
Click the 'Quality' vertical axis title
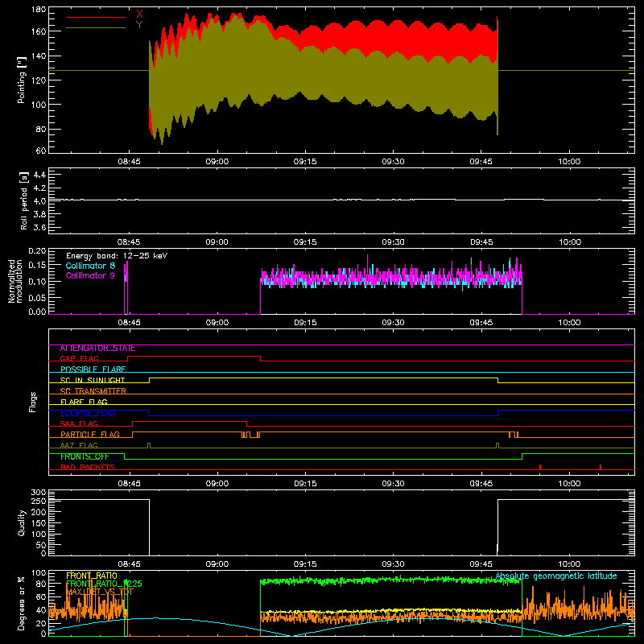22,522
